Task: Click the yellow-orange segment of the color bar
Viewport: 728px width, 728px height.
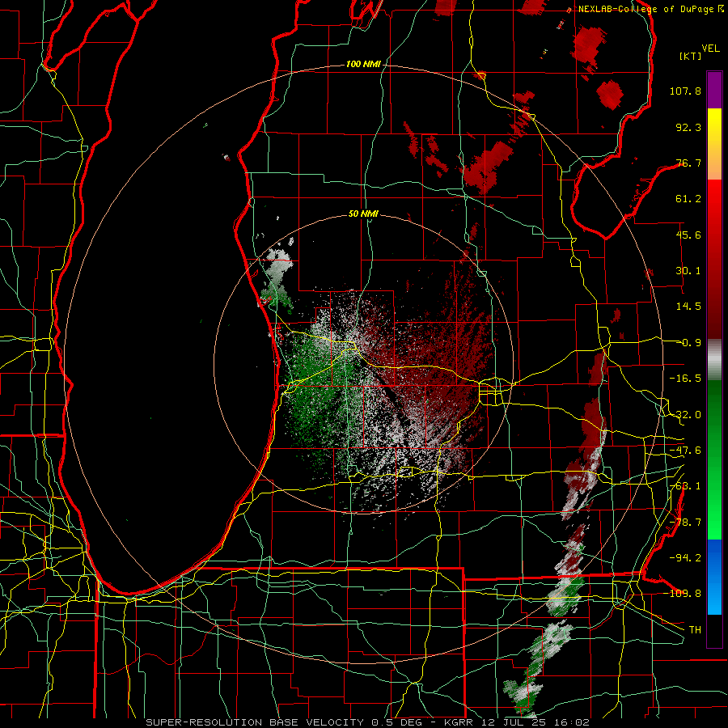Action: pos(714,144)
